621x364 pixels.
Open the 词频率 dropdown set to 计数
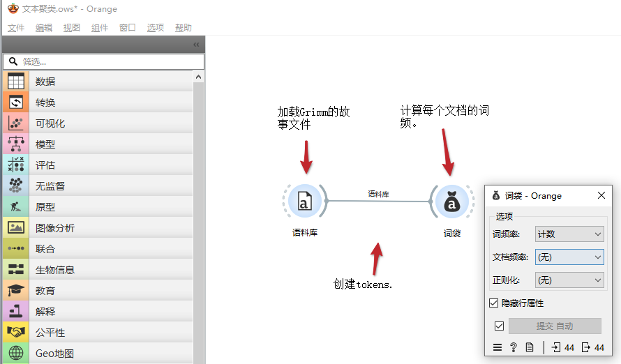[569, 234]
